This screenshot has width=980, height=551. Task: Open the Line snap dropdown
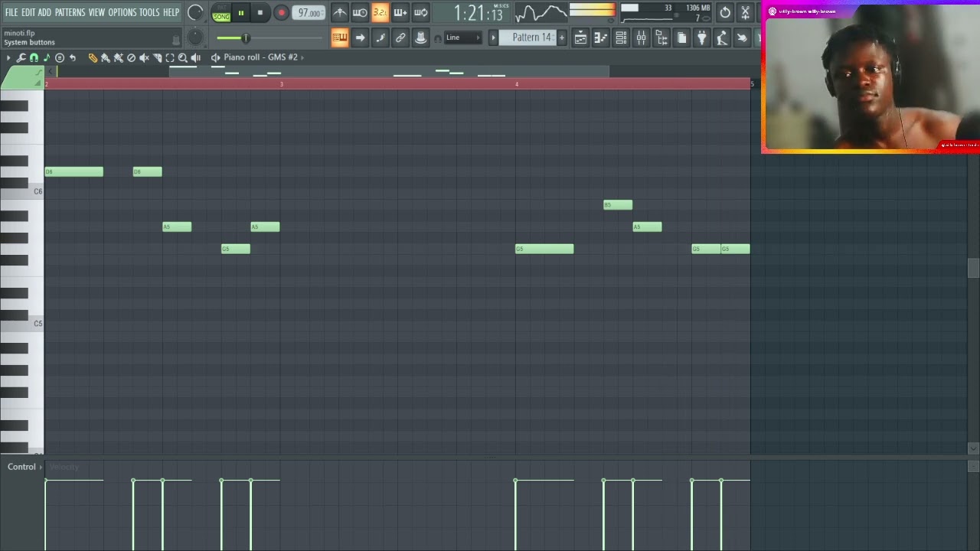[463, 37]
